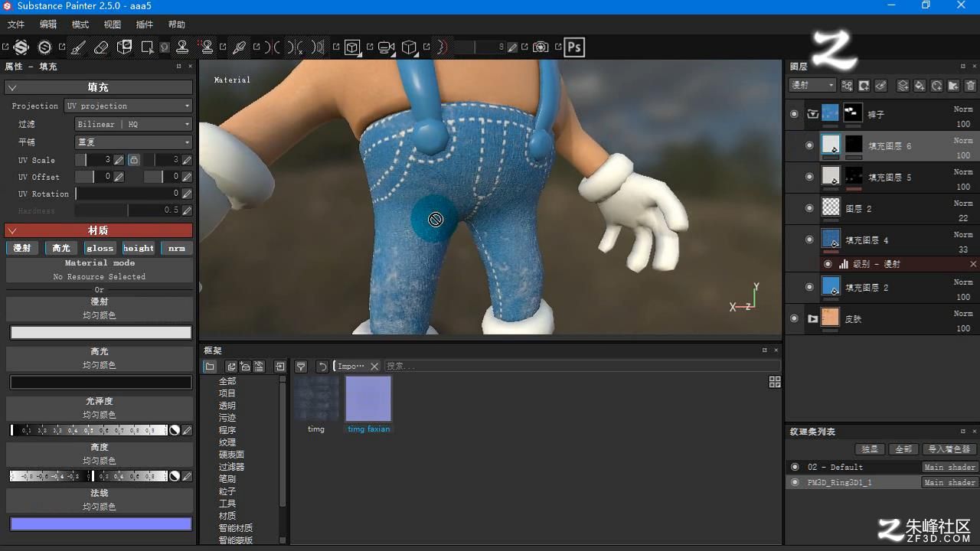Toggle visibility of 02 - Default texture set
The width and height of the screenshot is (980, 551).
(794, 467)
